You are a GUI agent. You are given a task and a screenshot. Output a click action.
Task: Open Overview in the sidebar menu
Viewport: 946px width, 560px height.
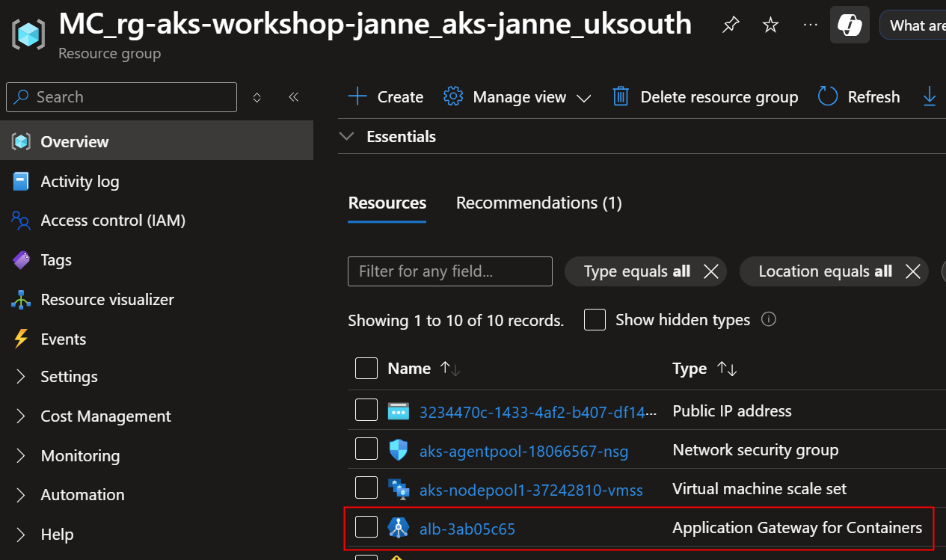pos(157,141)
